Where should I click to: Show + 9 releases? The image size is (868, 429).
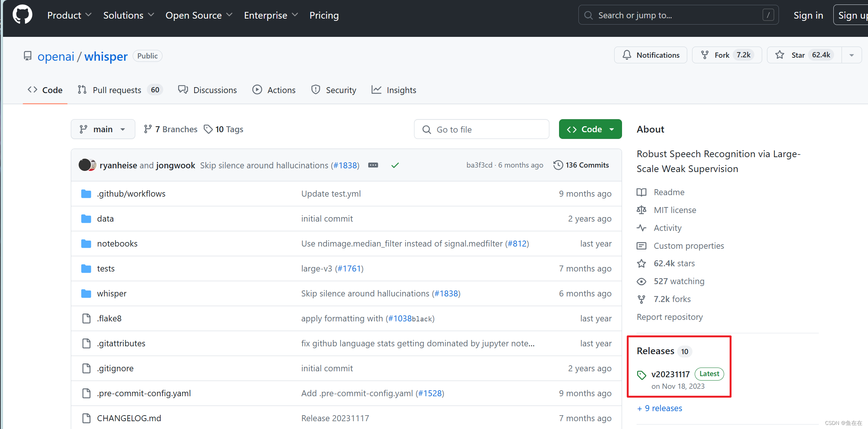coord(660,408)
